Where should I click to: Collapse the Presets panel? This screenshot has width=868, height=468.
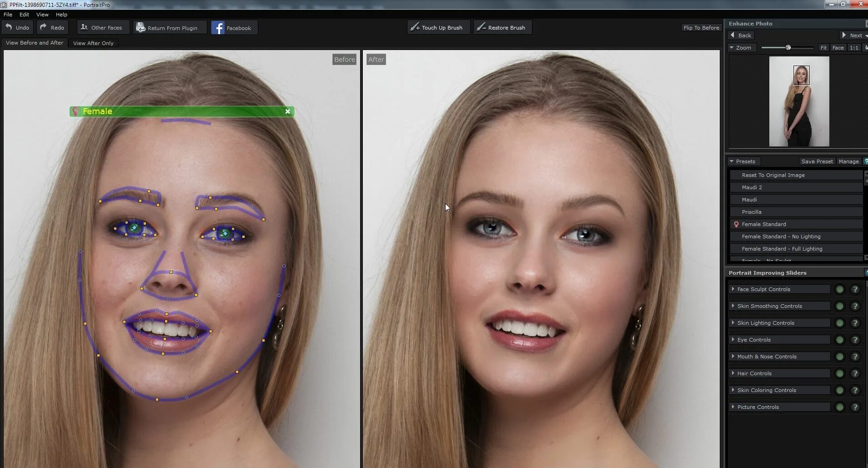(743, 161)
